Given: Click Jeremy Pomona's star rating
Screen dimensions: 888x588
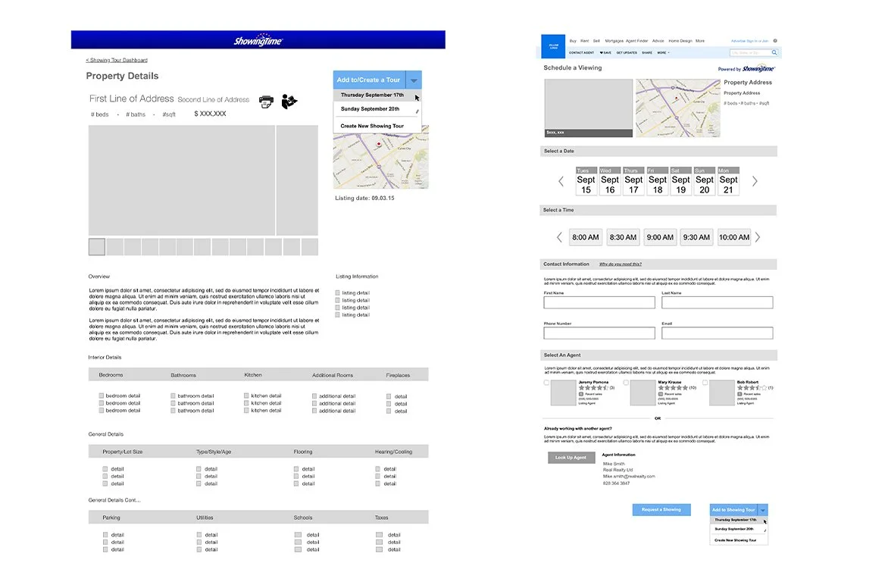Looking at the screenshot, I should click(593, 388).
